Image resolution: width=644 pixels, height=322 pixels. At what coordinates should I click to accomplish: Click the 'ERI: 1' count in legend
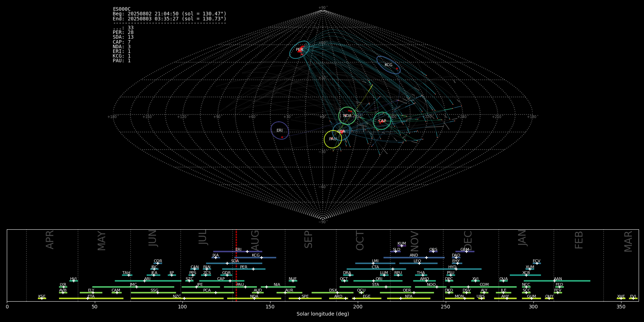[x=122, y=52]
